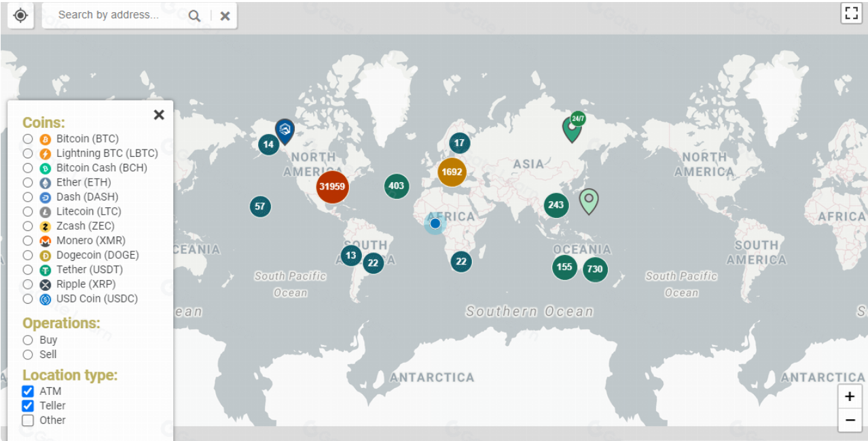Expand the 730 cluster near Australia
Viewport: 868px width, 441px height.
595,269
